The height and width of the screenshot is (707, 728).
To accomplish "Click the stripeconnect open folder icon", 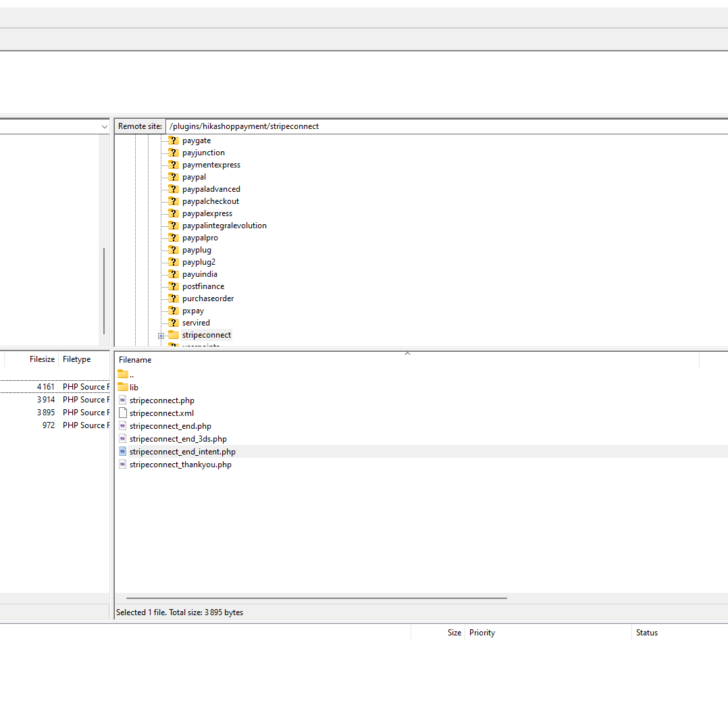I will (x=174, y=335).
